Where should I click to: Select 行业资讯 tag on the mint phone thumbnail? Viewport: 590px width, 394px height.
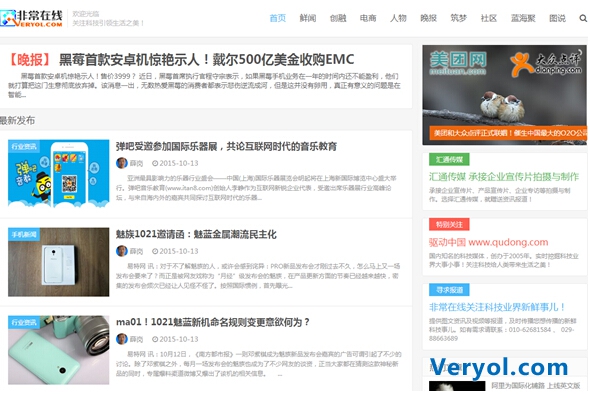click(x=24, y=323)
